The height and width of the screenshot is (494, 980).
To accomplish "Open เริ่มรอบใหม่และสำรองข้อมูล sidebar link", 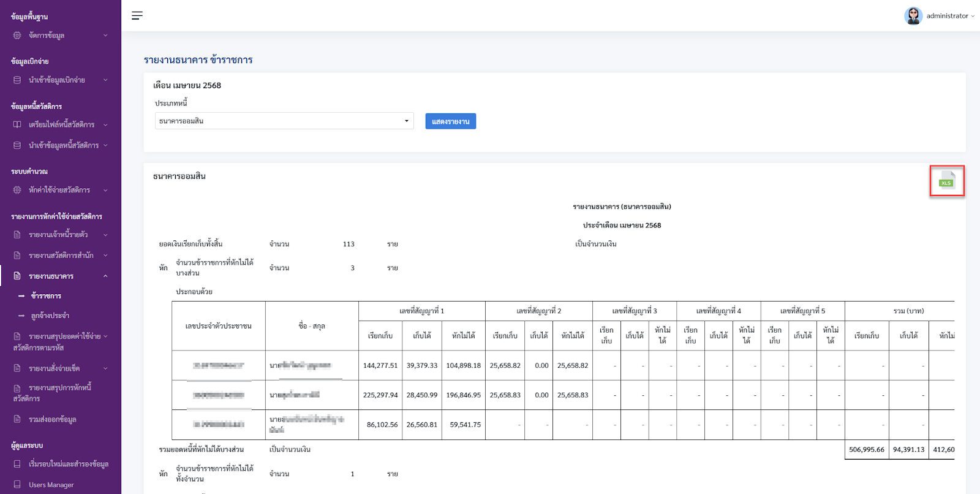I will (x=69, y=465).
